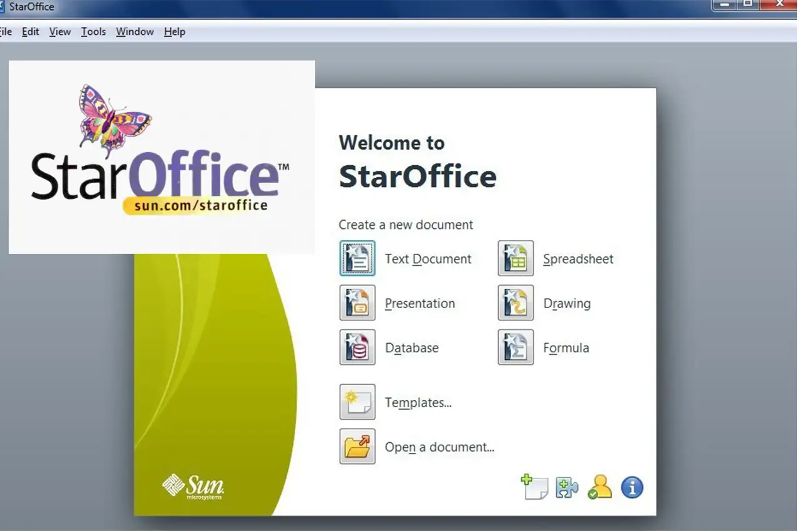Image resolution: width=799 pixels, height=532 pixels.
Task: Open the Window menu
Action: (135, 32)
